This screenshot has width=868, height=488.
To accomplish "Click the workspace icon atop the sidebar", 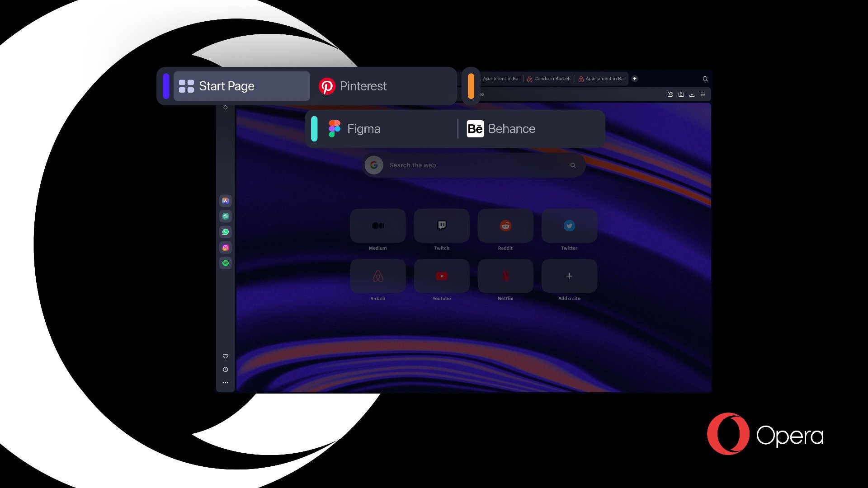I will pos(226,108).
